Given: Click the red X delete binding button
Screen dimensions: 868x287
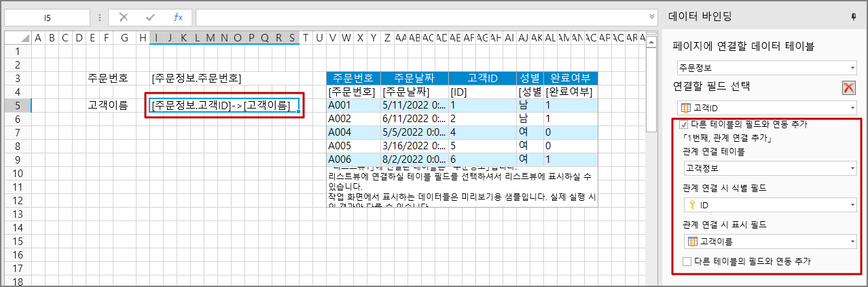Looking at the screenshot, I should pos(848,88).
